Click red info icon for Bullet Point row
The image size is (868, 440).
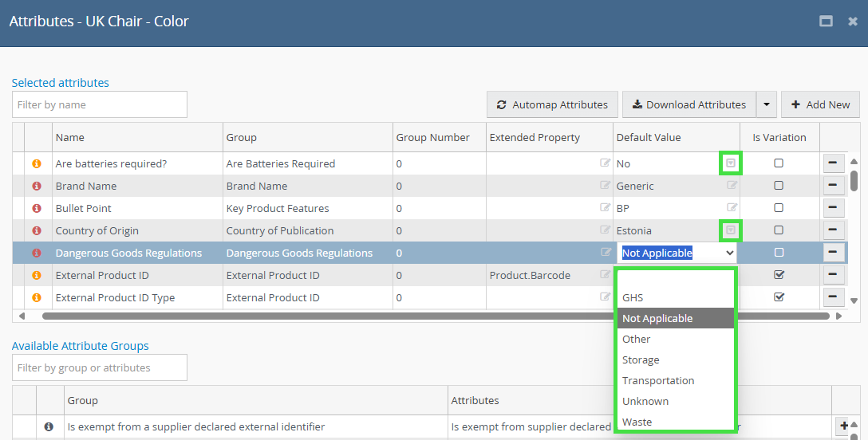[37, 208]
